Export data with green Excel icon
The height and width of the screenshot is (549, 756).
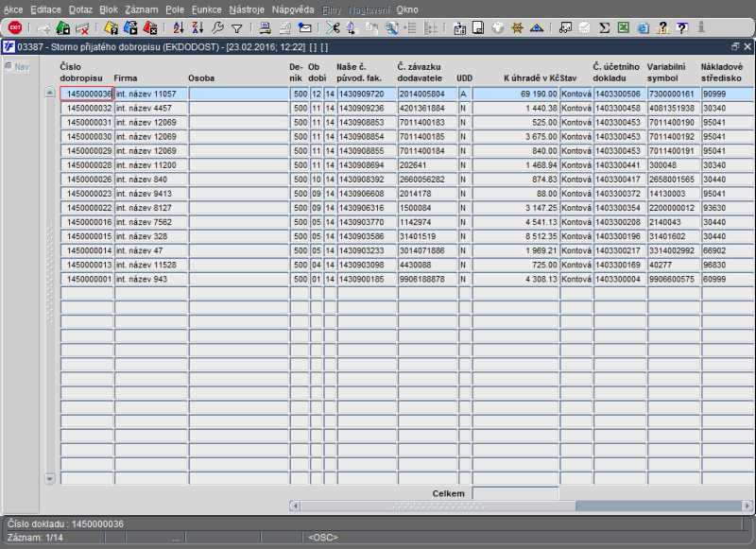pos(624,28)
